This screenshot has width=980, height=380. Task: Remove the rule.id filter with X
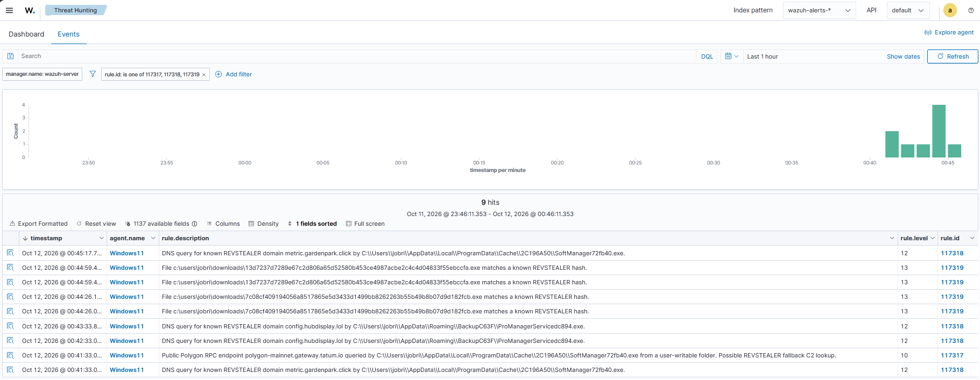[x=204, y=75]
